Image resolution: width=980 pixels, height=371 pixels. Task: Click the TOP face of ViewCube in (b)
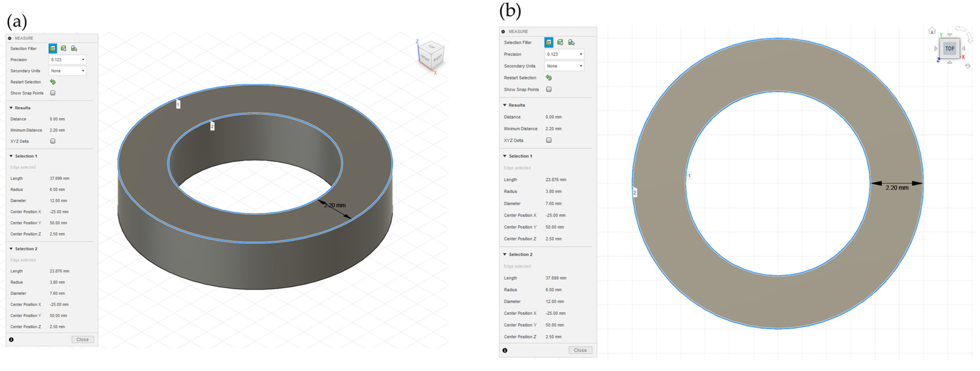[x=950, y=48]
